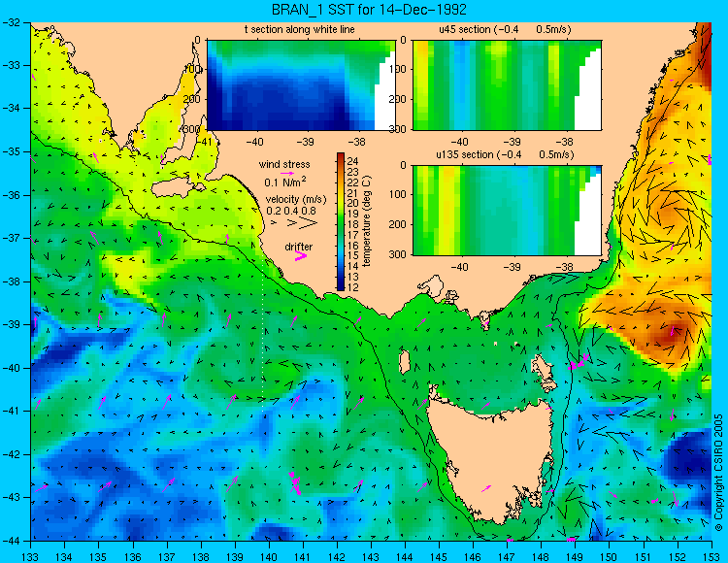Click the 'velocity (m/s)' legend label
This screenshot has height=563, width=728.
(296, 199)
